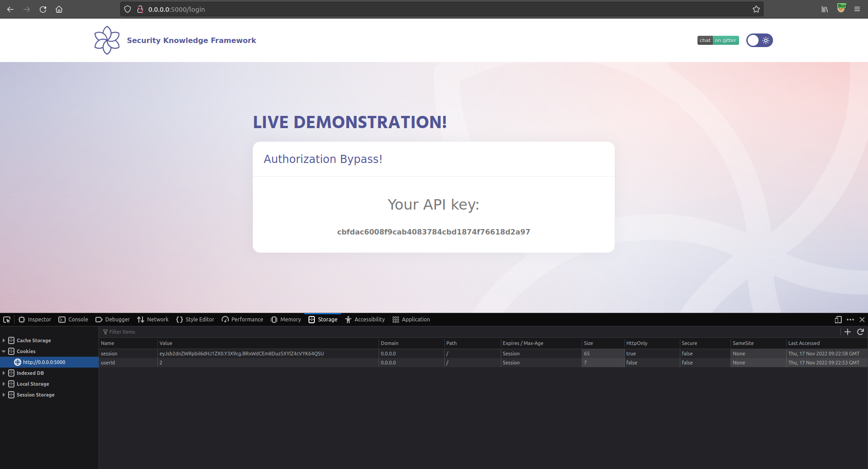Open the Network tab

153,320
